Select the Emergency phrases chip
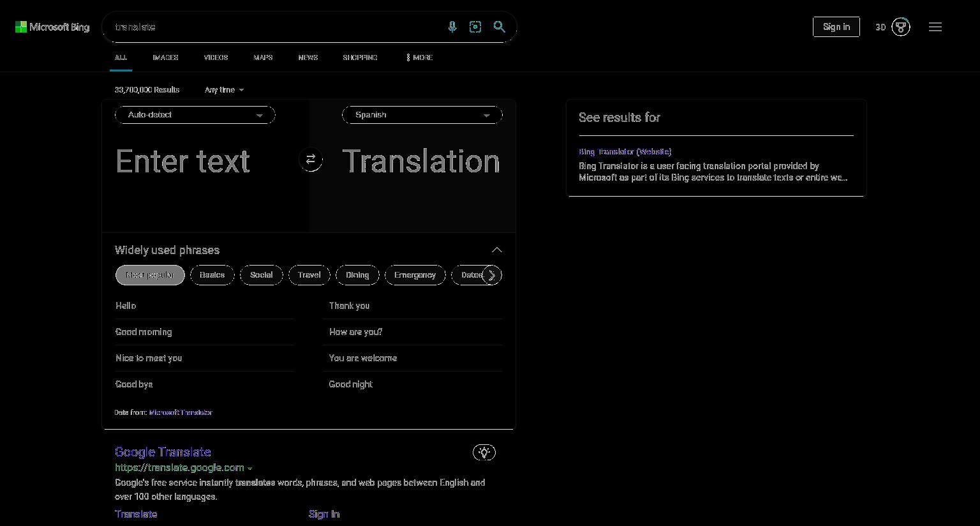This screenshot has height=526, width=980. click(x=415, y=275)
